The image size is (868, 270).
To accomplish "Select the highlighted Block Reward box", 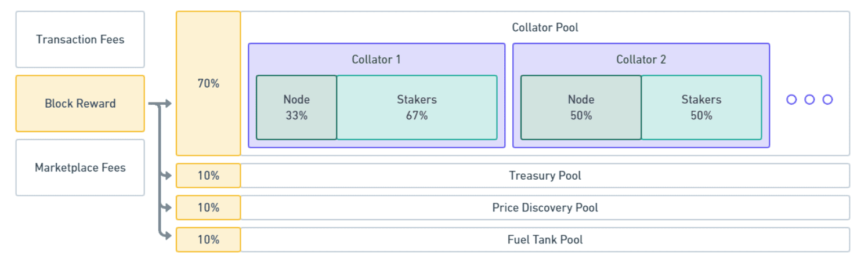I will click(80, 104).
